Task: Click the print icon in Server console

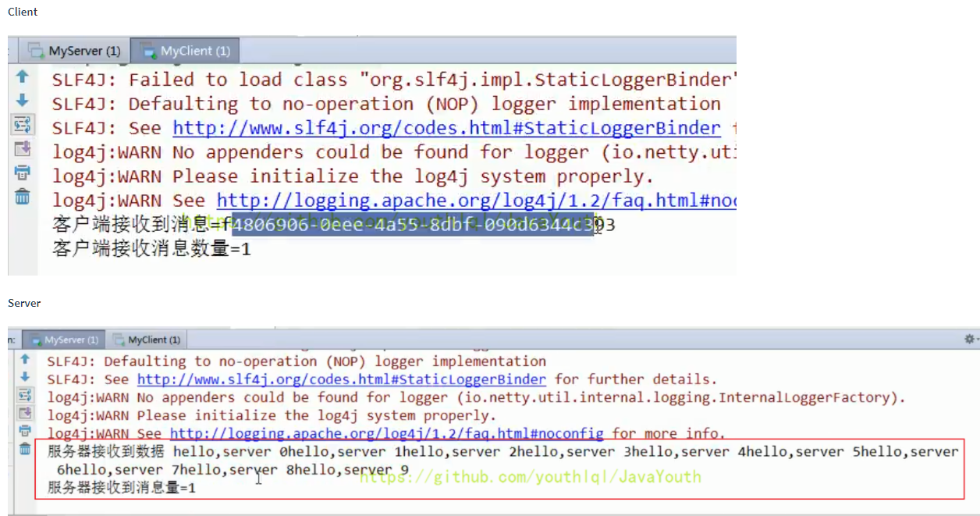Action: coord(25,430)
